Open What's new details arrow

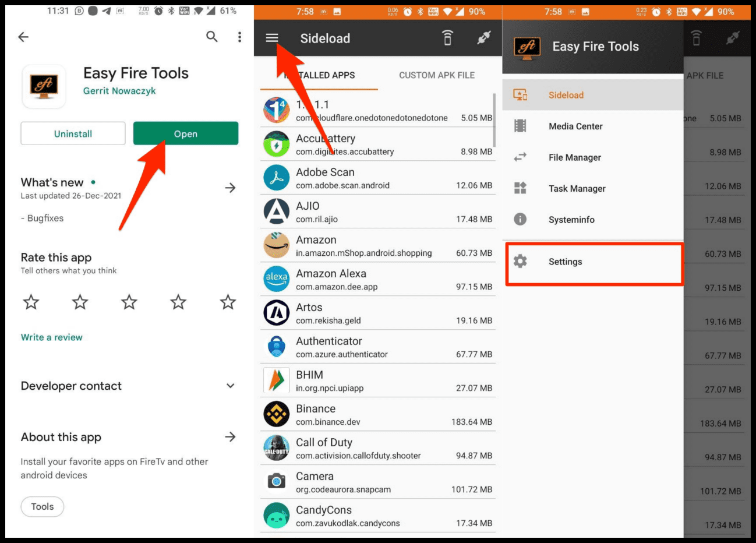pos(231,188)
